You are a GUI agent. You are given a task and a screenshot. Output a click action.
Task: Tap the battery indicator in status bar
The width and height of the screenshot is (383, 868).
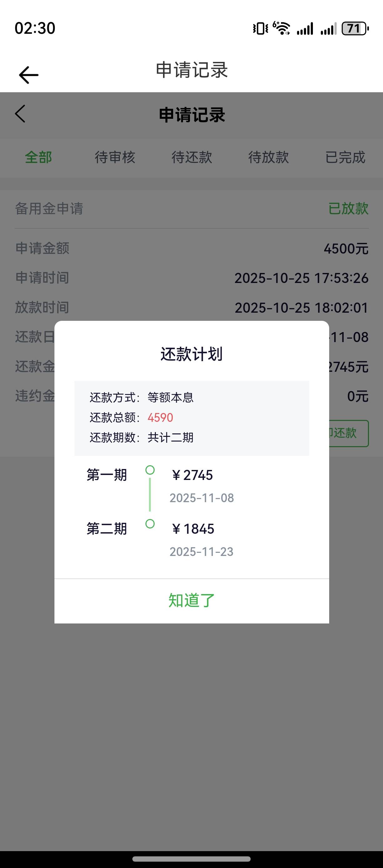(x=355, y=29)
